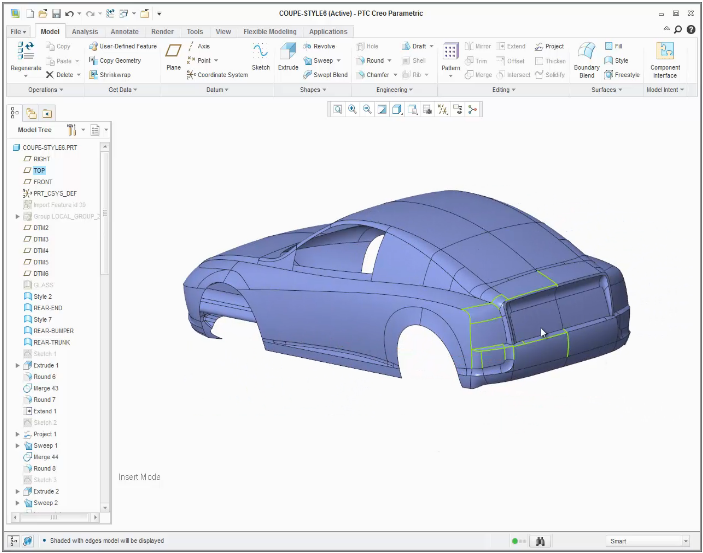Expand the Group LOCAL_GROUP tree node

[17, 216]
